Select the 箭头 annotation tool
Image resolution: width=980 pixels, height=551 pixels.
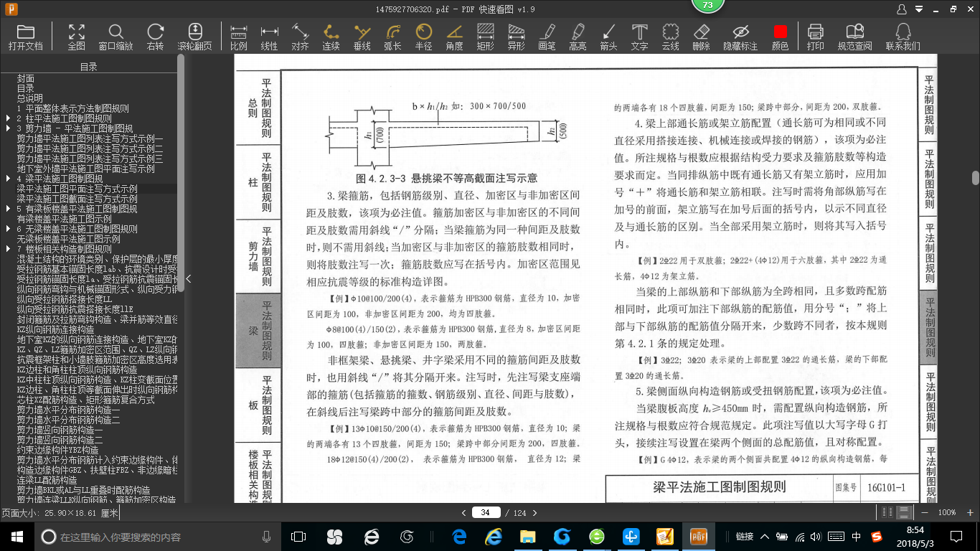click(x=607, y=34)
